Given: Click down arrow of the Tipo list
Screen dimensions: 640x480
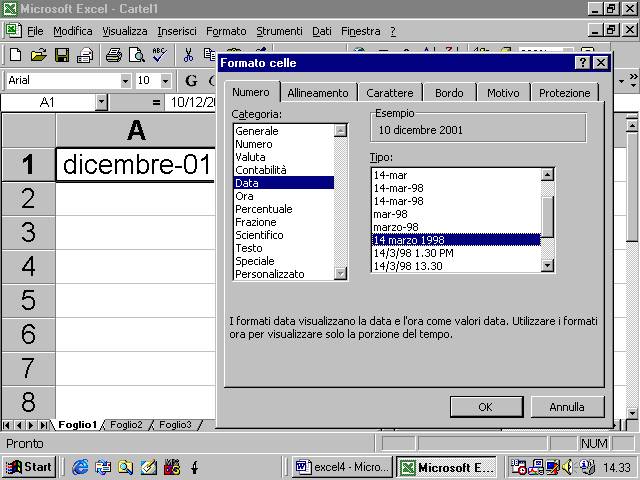Looking at the screenshot, I should (x=547, y=266).
